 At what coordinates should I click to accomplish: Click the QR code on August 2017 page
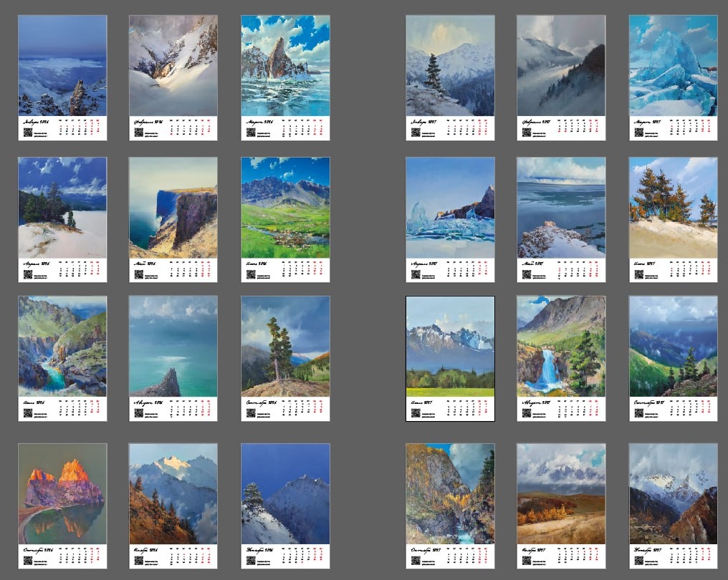(527, 414)
